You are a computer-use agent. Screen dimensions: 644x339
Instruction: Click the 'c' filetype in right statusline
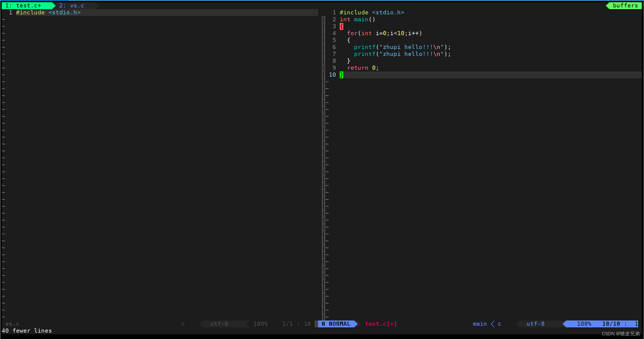click(x=500, y=324)
